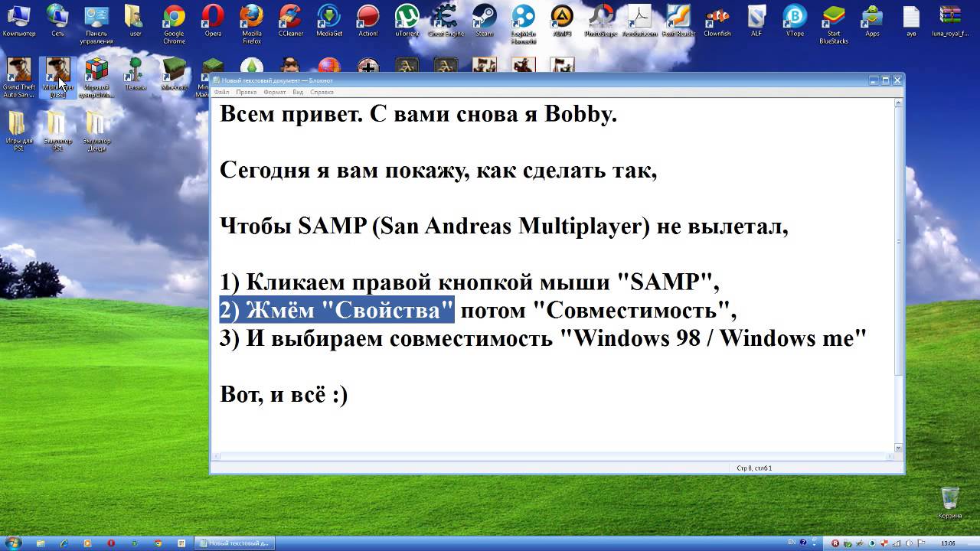This screenshot has width=980, height=551.
Task: Launch the Minecraft desktop shortcut
Action: pos(174,74)
